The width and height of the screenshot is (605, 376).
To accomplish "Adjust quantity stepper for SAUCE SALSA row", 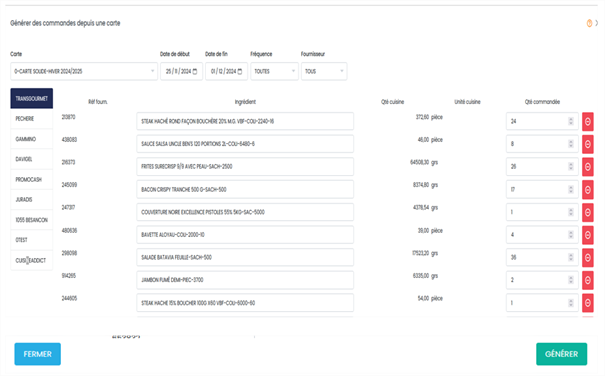I will [x=571, y=144].
